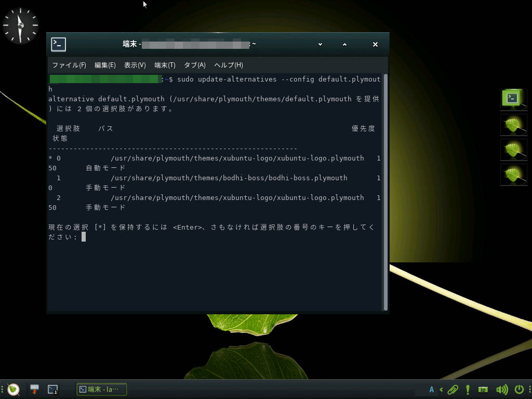Click the install/download icon in the taskbar

coord(35,389)
